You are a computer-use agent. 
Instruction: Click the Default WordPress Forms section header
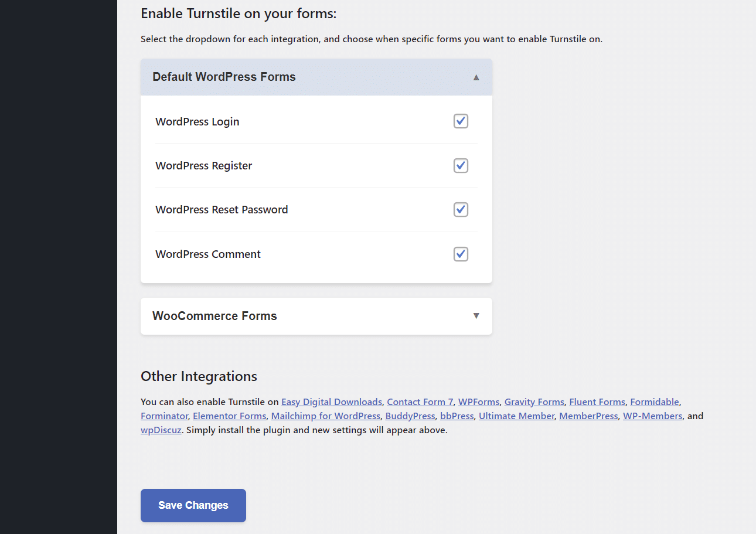coord(316,77)
